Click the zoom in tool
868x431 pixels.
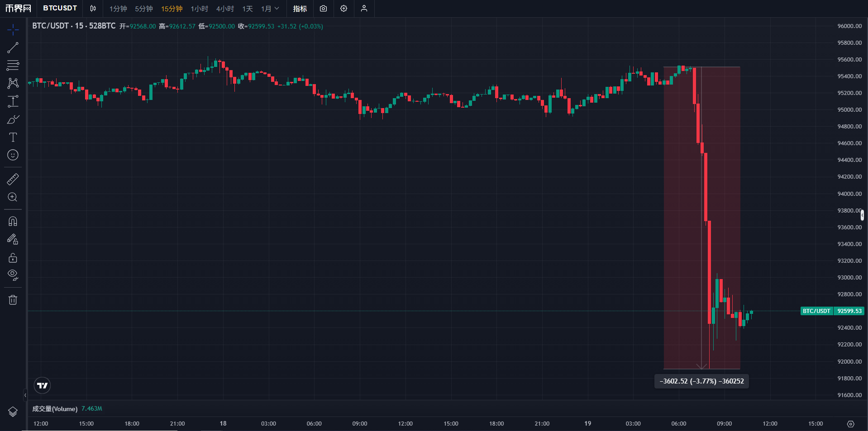tap(13, 197)
